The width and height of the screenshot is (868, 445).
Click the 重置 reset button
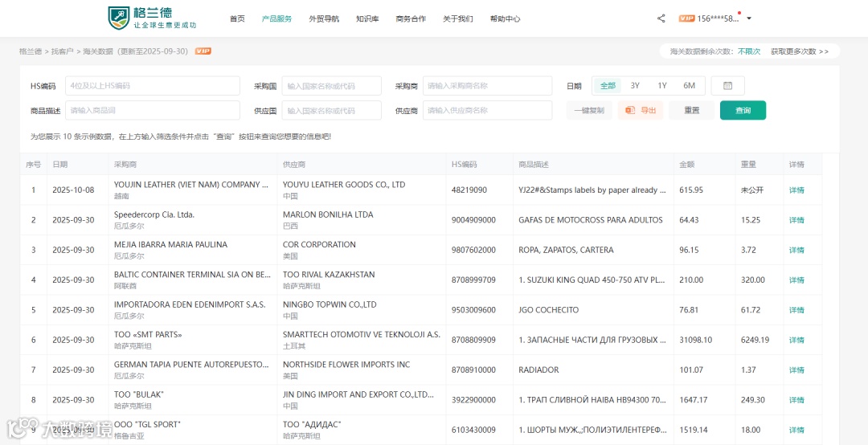tap(691, 110)
